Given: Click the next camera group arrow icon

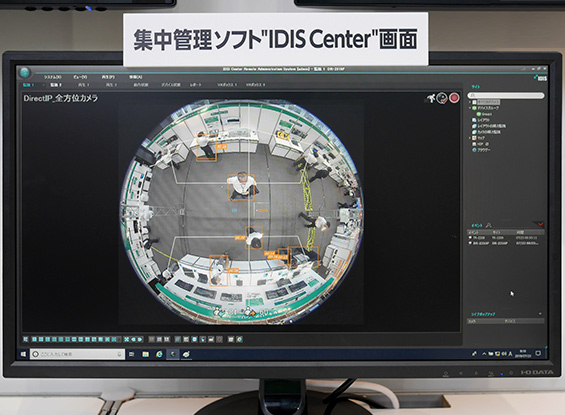Looking at the screenshot, I should (x=140, y=339).
